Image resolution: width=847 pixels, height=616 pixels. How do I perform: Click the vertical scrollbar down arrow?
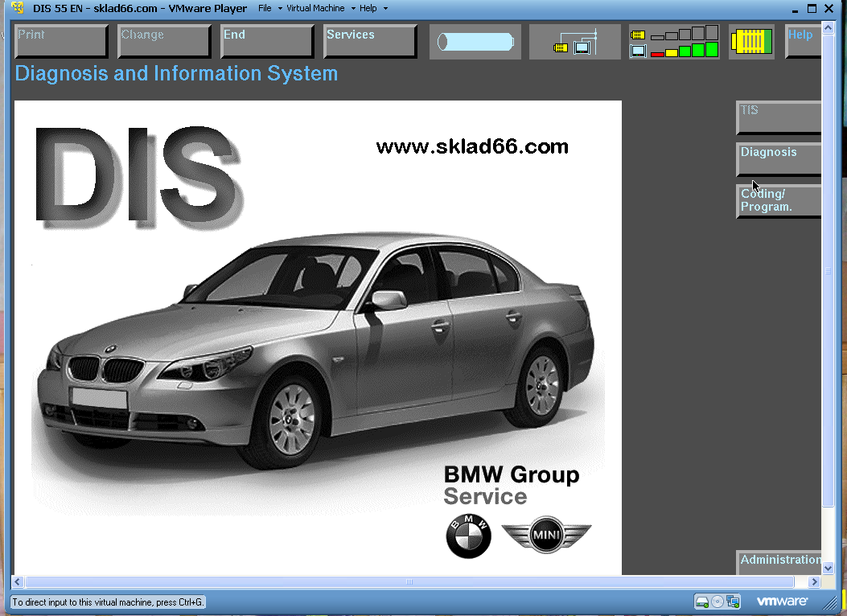click(828, 568)
